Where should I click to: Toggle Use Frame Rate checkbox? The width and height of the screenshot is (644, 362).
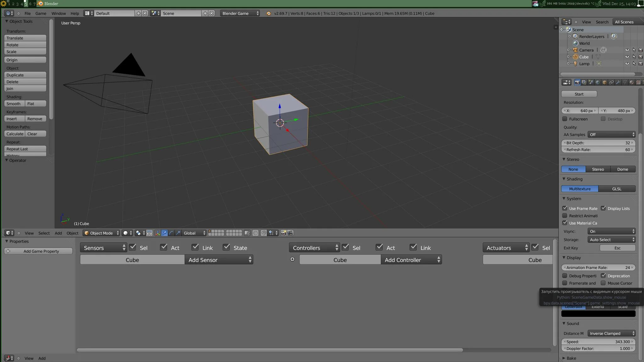pyautogui.click(x=565, y=208)
